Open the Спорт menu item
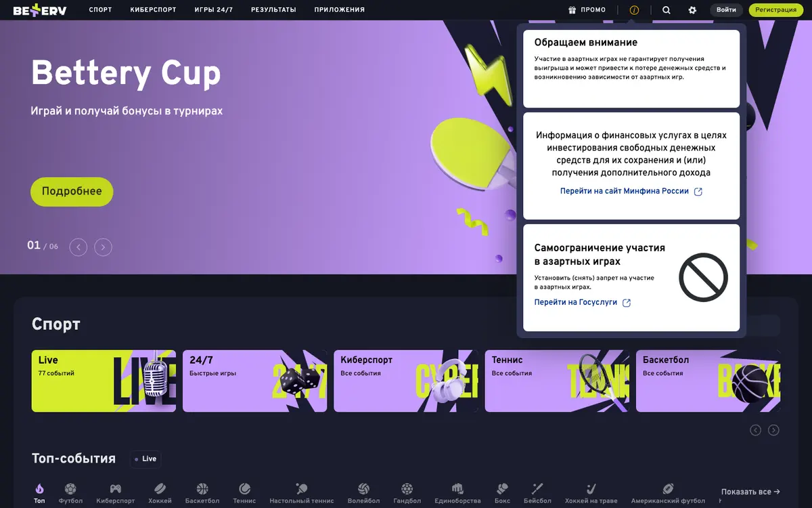 coord(100,10)
